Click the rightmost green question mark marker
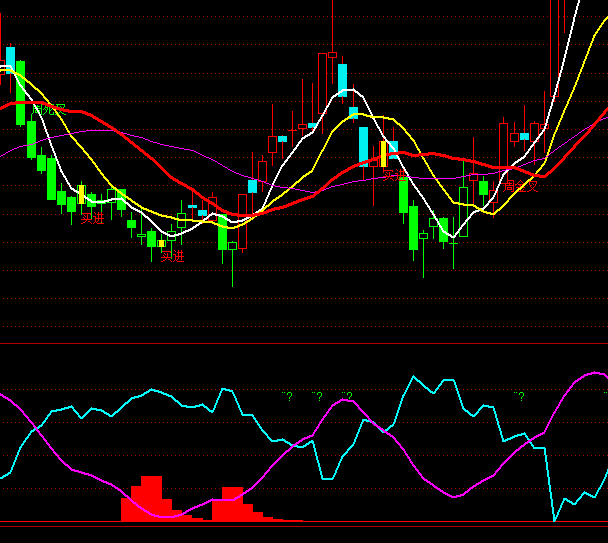Viewport: 608px width, 543px height. point(518,397)
